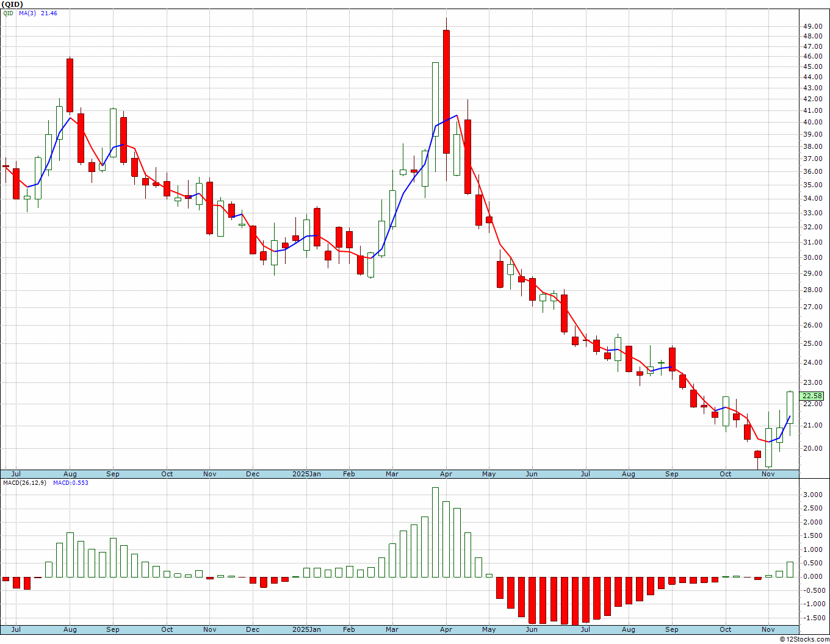Click 2025Jan on the MACD panel time axis

pos(306,629)
